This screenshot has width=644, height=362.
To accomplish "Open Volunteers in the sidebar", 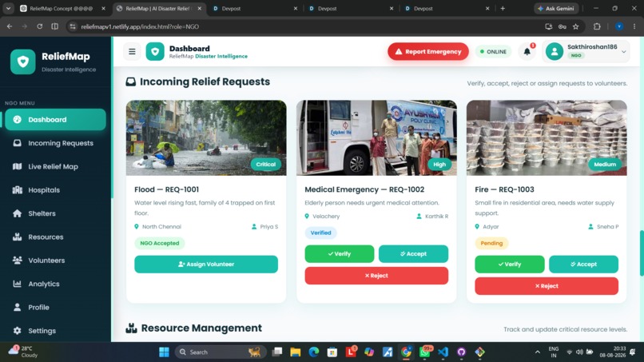I will click(x=55, y=260).
